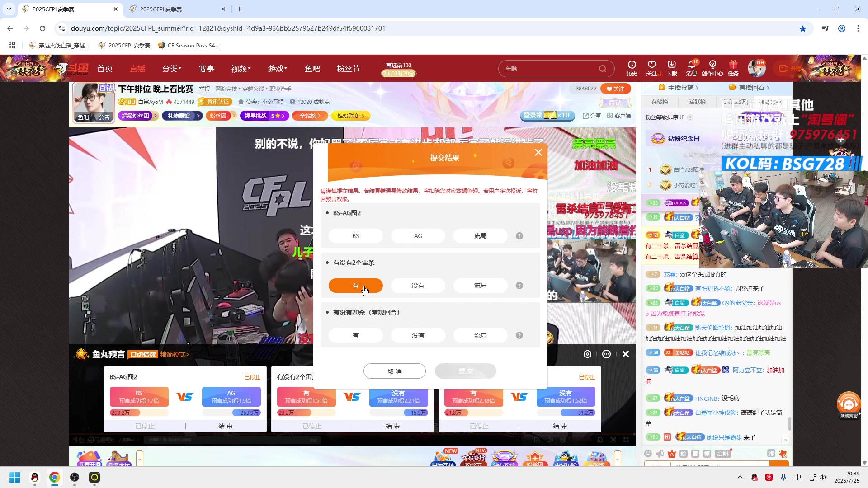The image size is (868, 488).
Task: Select 有 for 有没有2个雷杀
Action: pos(355,286)
